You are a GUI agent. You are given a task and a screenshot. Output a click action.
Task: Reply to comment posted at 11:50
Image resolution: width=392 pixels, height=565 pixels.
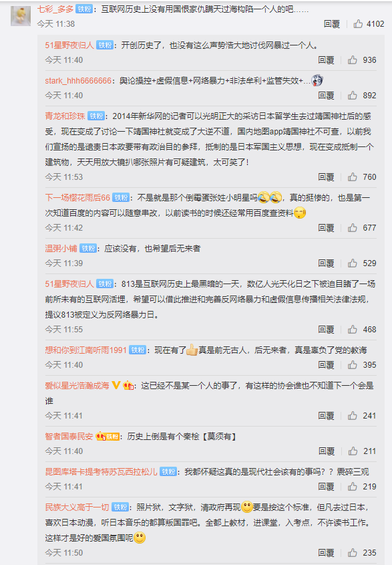[326, 552]
